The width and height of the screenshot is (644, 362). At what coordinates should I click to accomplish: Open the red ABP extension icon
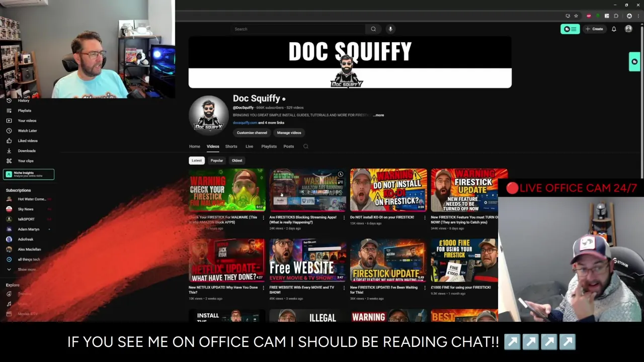click(589, 16)
